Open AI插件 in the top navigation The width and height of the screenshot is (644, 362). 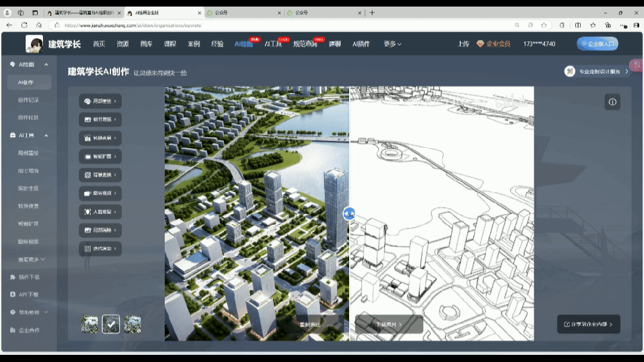click(x=361, y=44)
